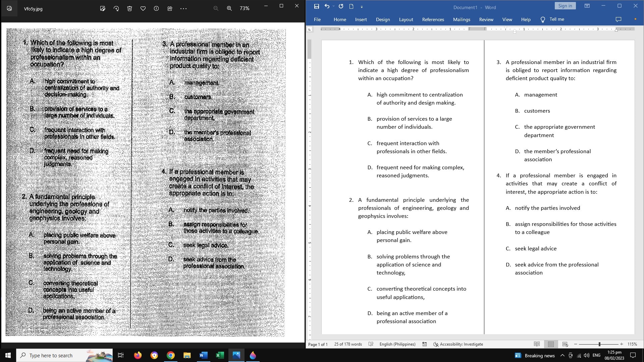Screen dimensions: 644x362
Task: Switch to Web Layout view
Action: tap(565, 344)
